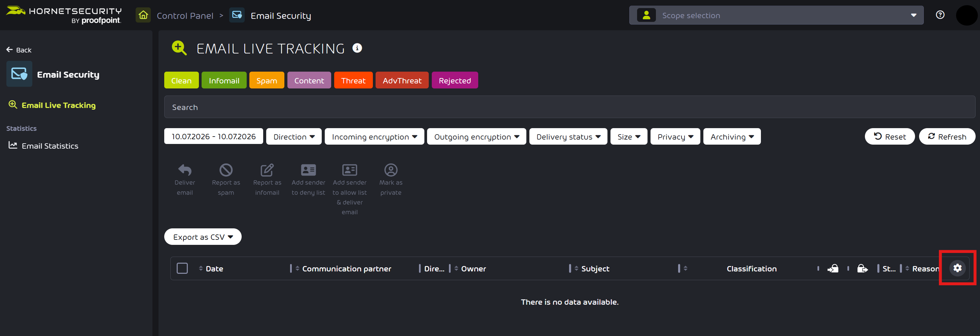
Task: Click the Classification column header
Action: pos(751,269)
